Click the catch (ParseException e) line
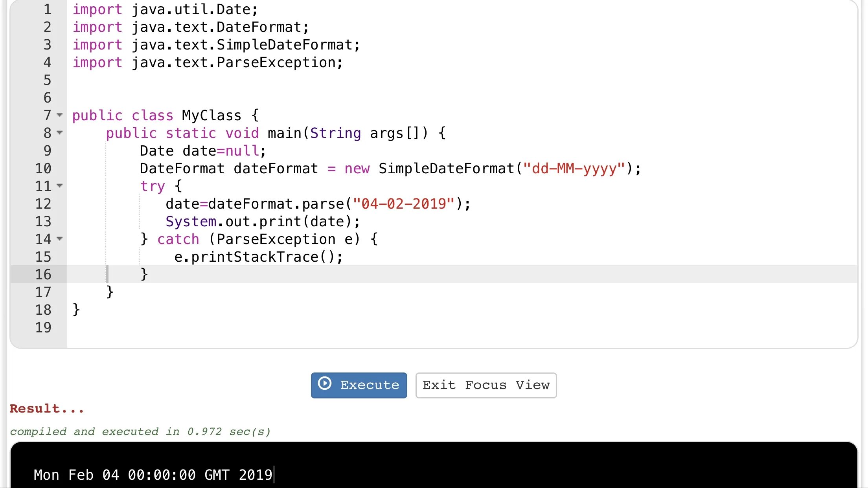This screenshot has height=488, width=868. pyautogui.click(x=259, y=239)
